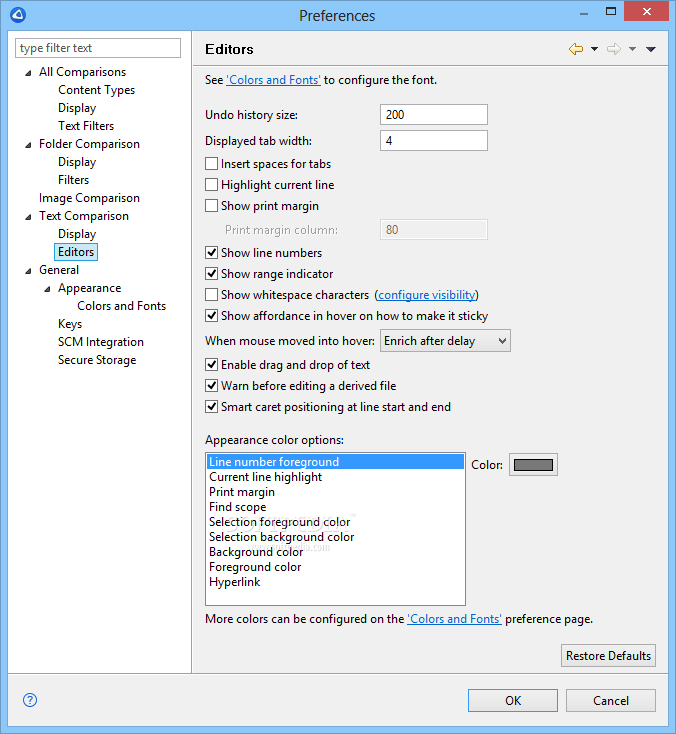The image size is (676, 734).
Task: Collapse the Folder Comparison tree node
Action: click(29, 145)
